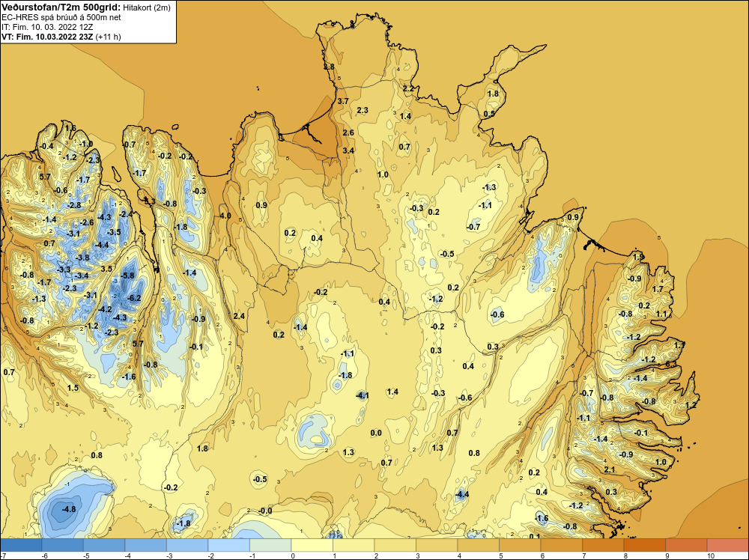Click the map temperature value "-2.8"
Screen dimensions: 749x560
(x=74, y=205)
